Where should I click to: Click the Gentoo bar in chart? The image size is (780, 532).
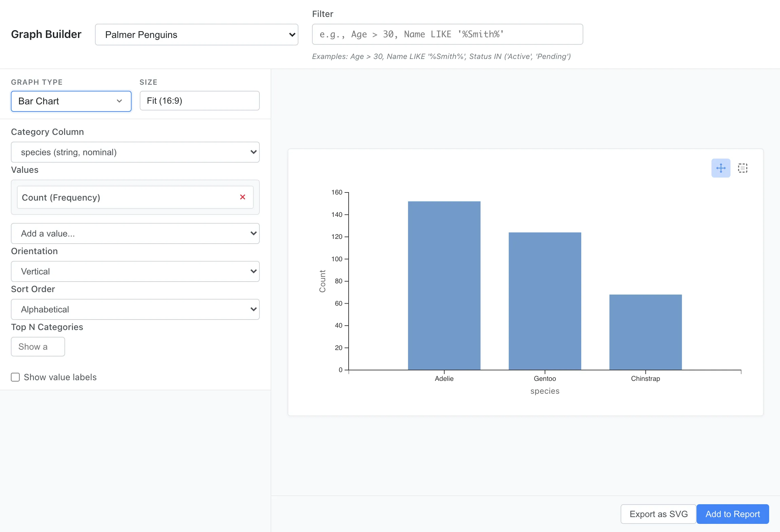545,301
